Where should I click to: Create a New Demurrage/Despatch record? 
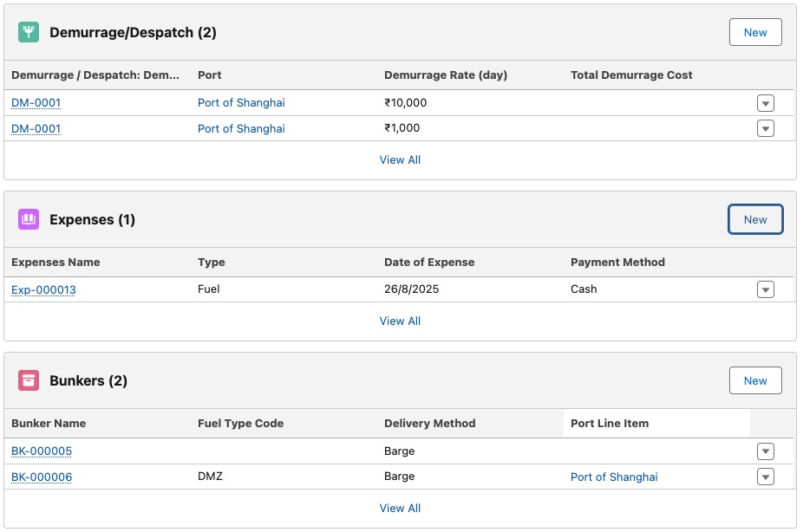pos(754,33)
